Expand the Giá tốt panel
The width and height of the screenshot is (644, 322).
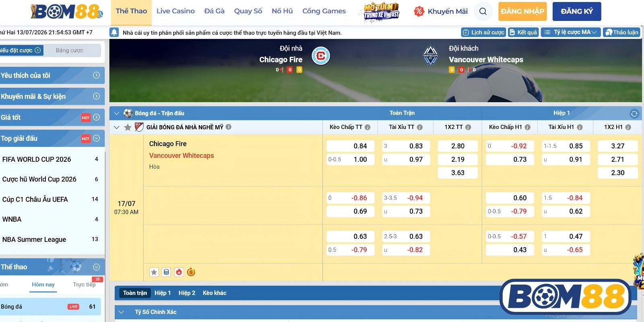96,117
